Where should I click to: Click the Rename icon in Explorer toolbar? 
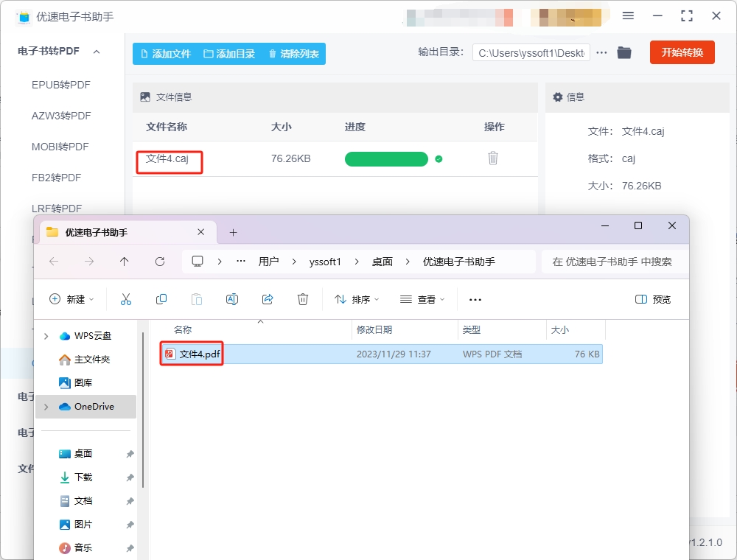pyautogui.click(x=232, y=299)
